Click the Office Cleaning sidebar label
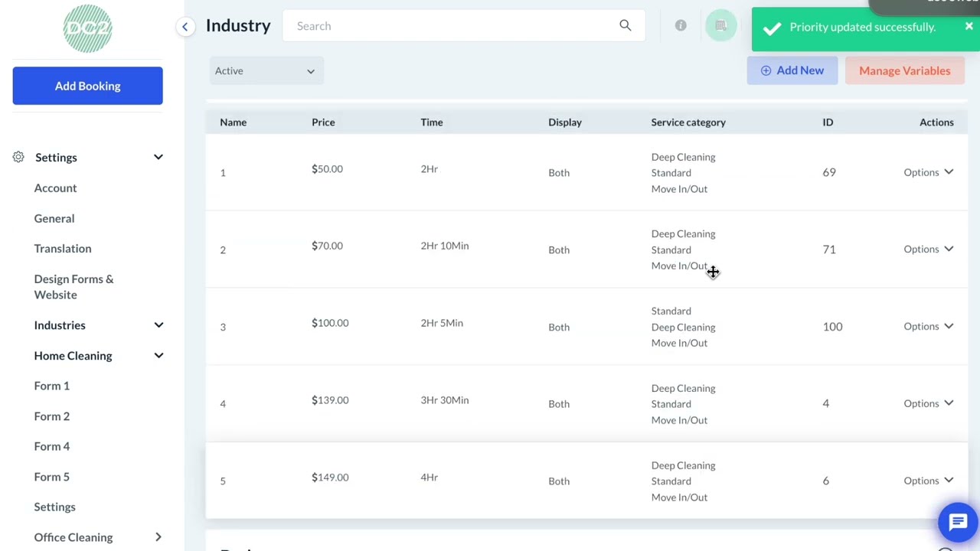Image resolution: width=980 pixels, height=551 pixels. click(73, 537)
